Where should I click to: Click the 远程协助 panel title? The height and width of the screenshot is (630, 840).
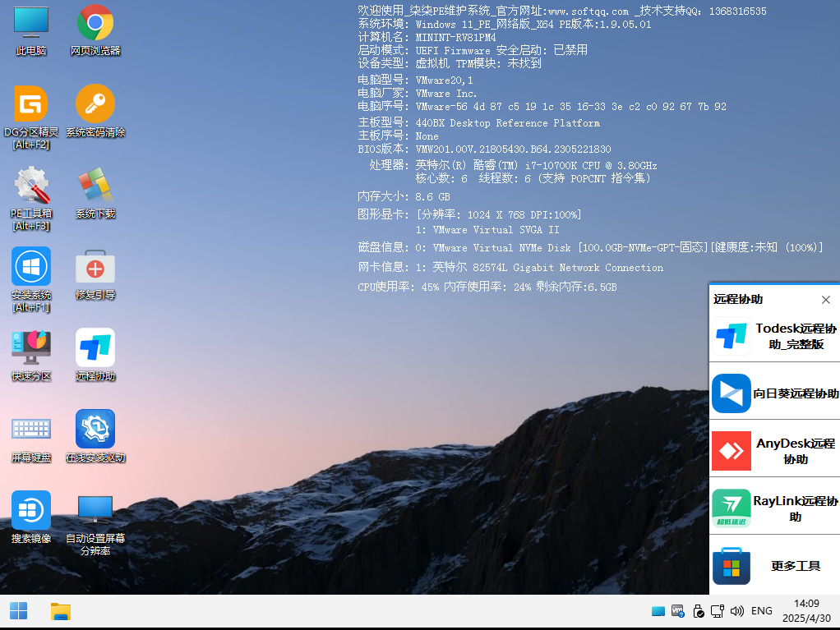[x=738, y=299]
